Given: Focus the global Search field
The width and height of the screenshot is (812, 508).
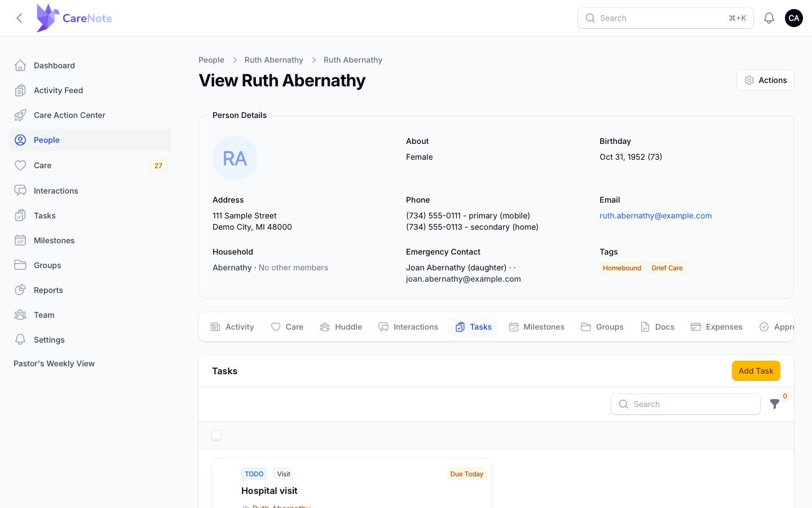Looking at the screenshot, I should [665, 18].
